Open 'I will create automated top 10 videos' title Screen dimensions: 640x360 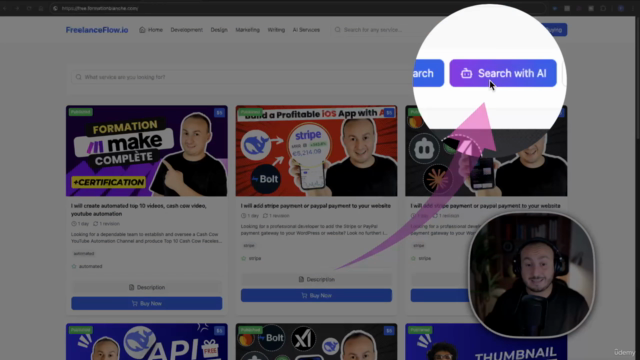pyautogui.click(x=139, y=209)
